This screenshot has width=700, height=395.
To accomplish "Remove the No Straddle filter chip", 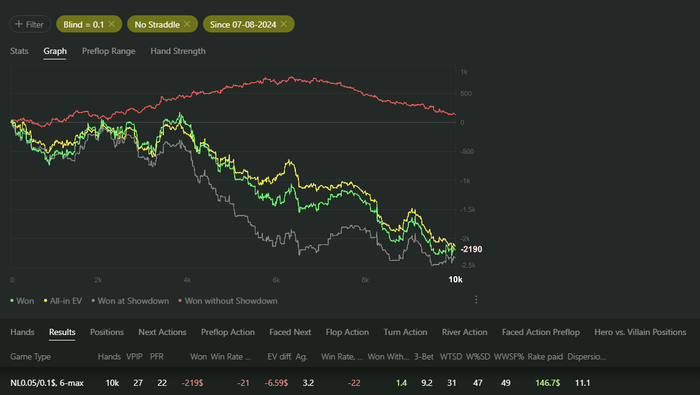I will pos(187,24).
